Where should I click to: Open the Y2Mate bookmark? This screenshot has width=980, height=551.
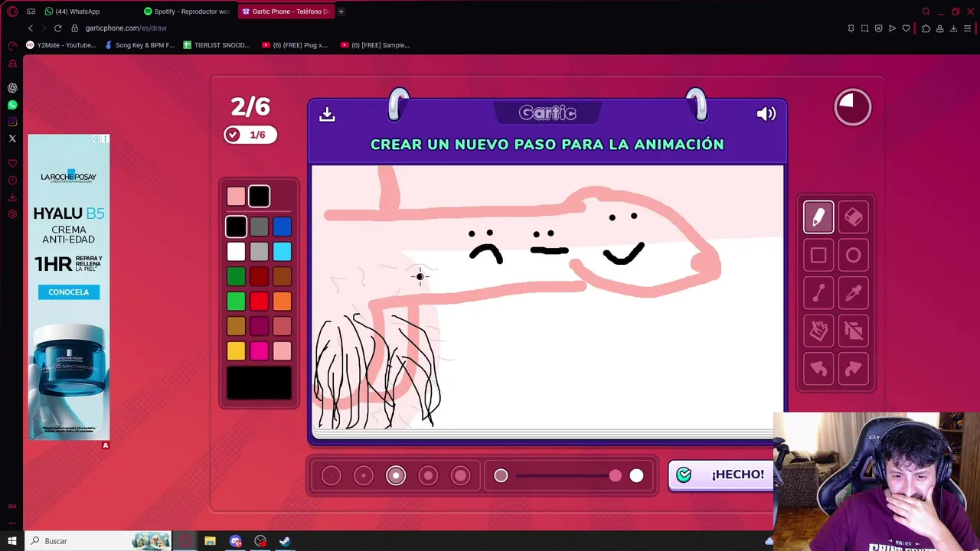point(61,45)
